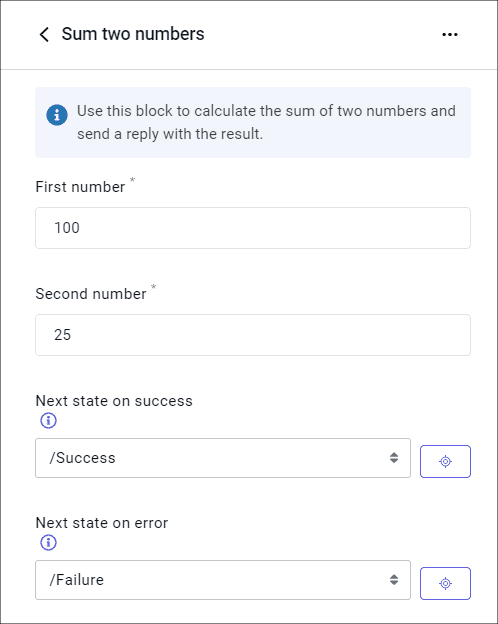Click the Second number label
Viewport: 498px width, 624px height.
click(91, 294)
